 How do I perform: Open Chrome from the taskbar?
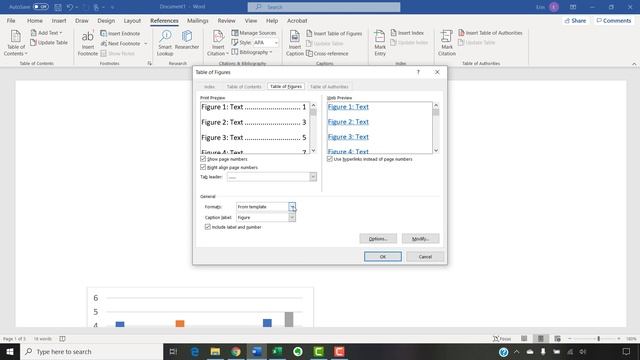236,351
